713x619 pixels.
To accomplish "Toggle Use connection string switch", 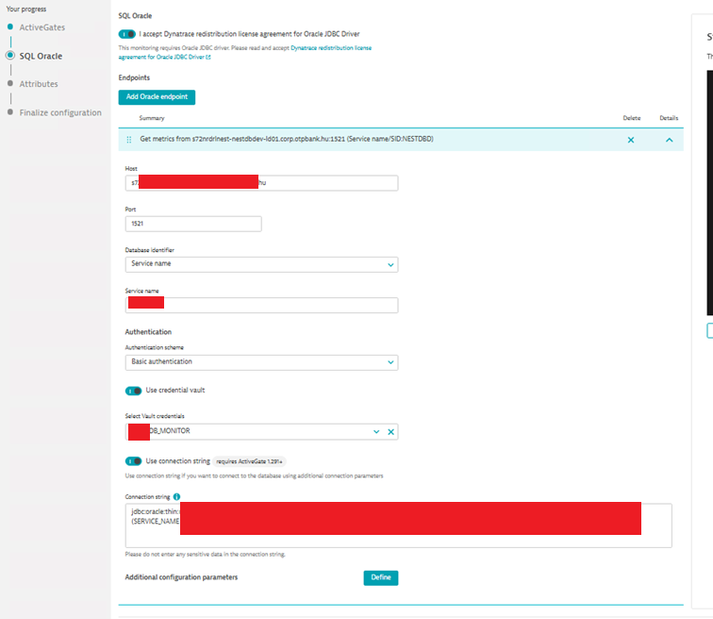I will 134,461.
